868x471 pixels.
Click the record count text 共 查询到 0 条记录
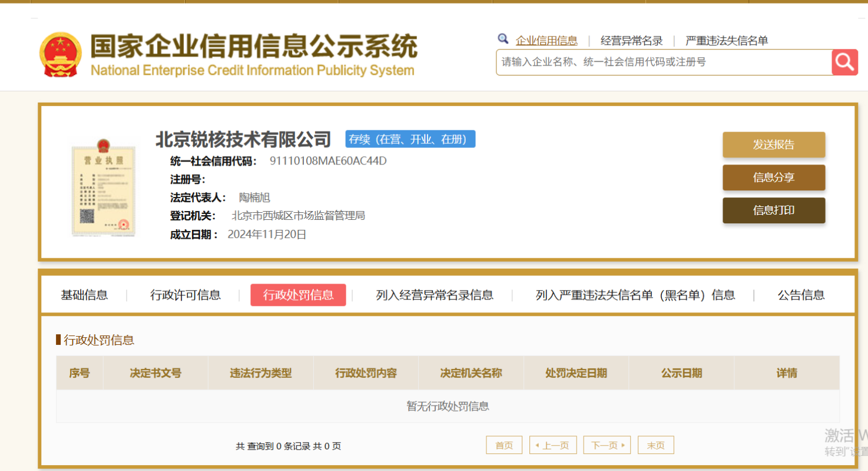(273, 446)
